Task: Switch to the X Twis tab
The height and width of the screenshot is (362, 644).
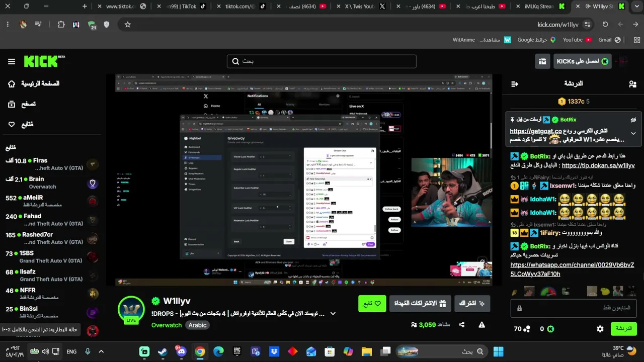Action: [x=361, y=7]
